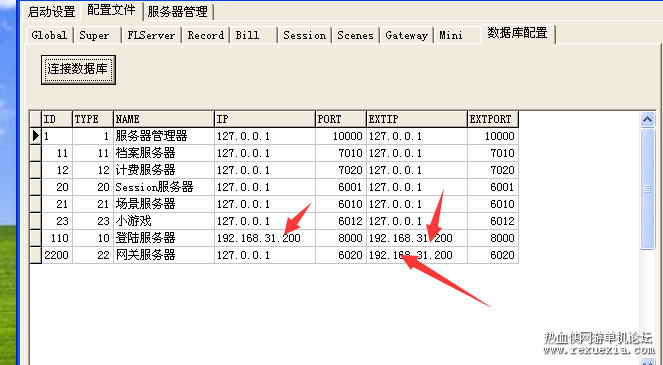Image resolution: width=663 pixels, height=365 pixels.
Task: Open the Global config tab
Action: click(x=49, y=35)
